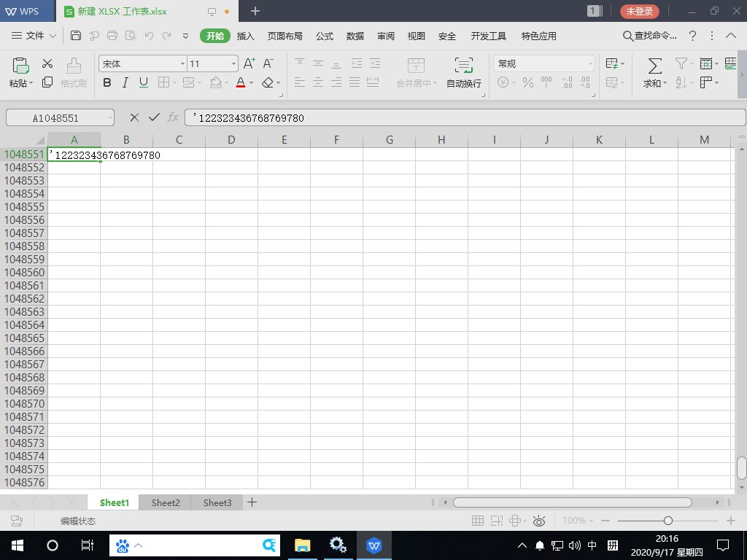Click the increase font size icon
This screenshot has width=747, height=560.
pos(249,64)
